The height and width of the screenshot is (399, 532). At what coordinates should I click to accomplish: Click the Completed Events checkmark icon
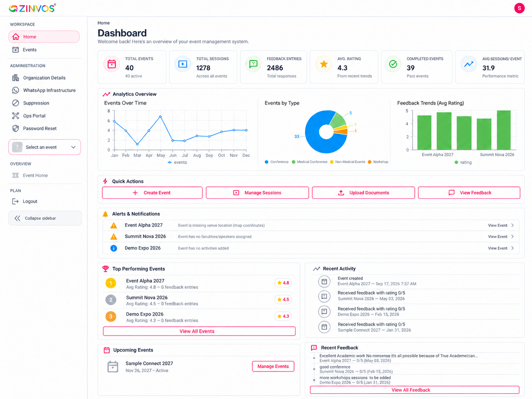[x=393, y=64]
